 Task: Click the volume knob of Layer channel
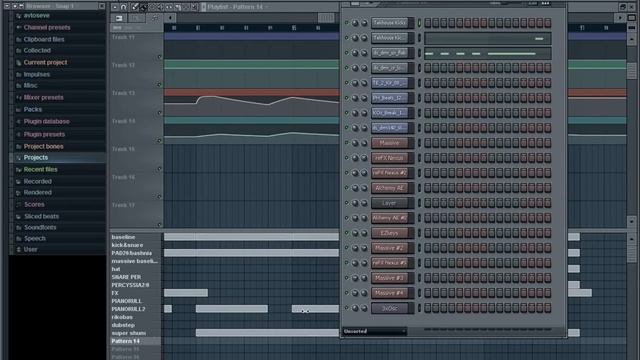pyautogui.click(x=364, y=203)
